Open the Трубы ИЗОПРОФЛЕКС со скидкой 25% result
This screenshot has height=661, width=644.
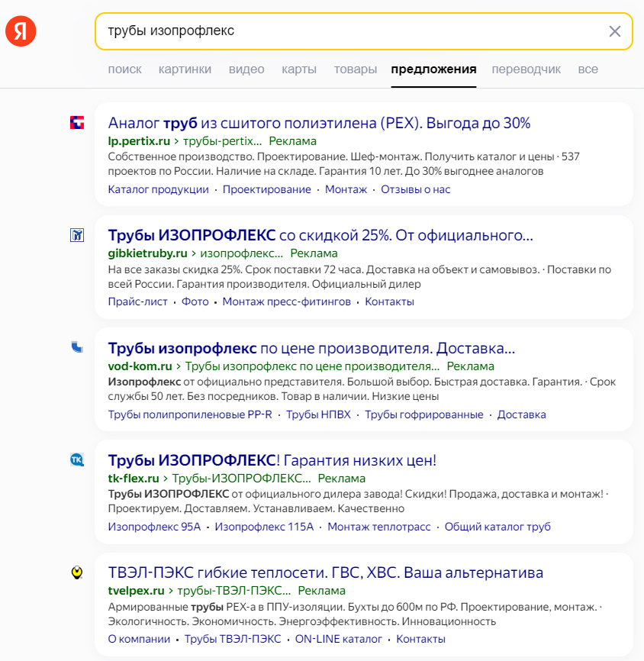[x=320, y=234]
